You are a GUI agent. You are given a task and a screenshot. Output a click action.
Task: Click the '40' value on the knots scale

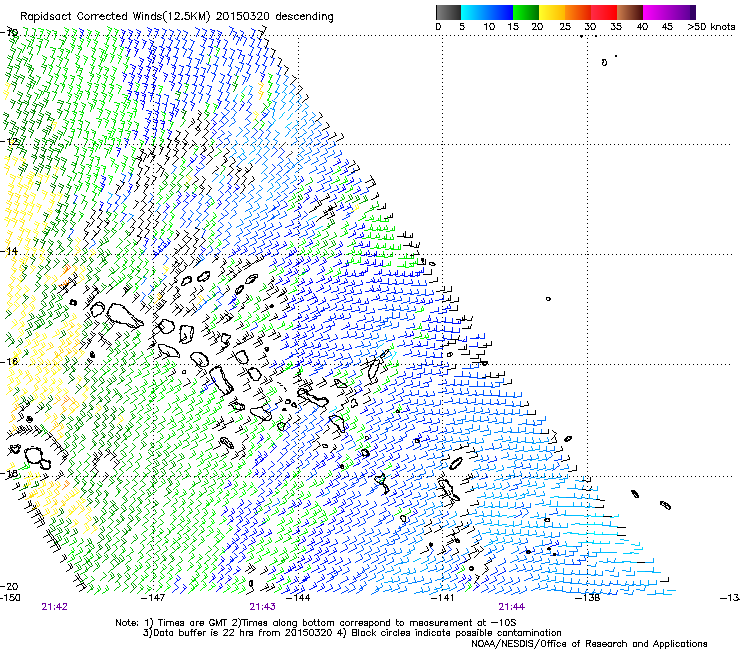642,27
